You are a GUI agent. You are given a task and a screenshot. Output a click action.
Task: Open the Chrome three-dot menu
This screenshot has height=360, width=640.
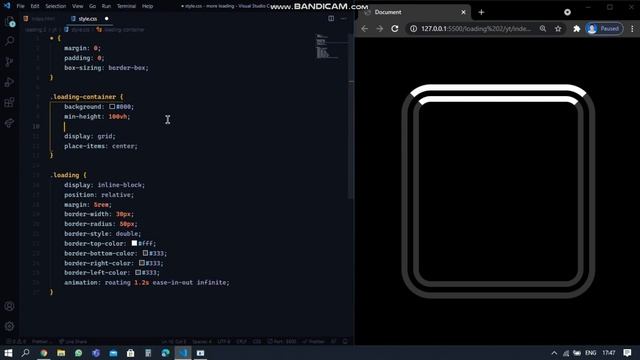coord(632,29)
